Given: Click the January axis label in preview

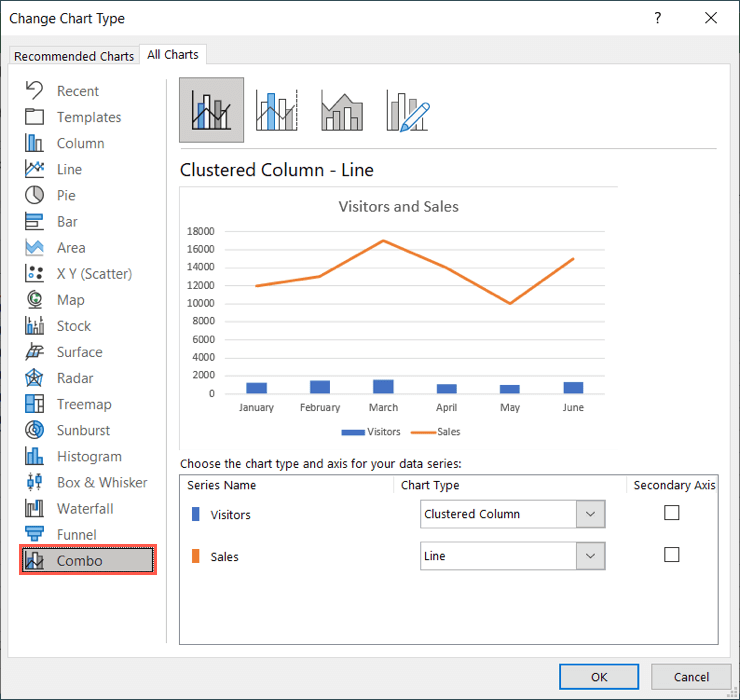Looking at the screenshot, I should pyautogui.click(x=256, y=407).
